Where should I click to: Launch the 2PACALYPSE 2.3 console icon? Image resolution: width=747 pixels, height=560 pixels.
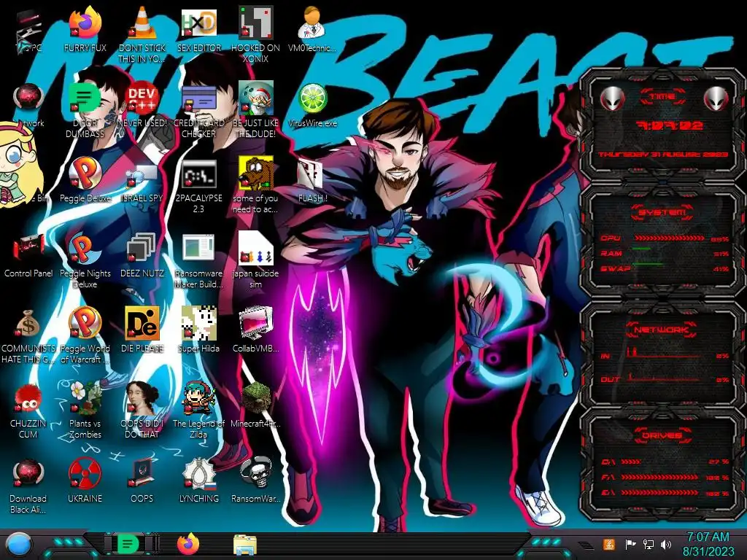tap(198, 174)
